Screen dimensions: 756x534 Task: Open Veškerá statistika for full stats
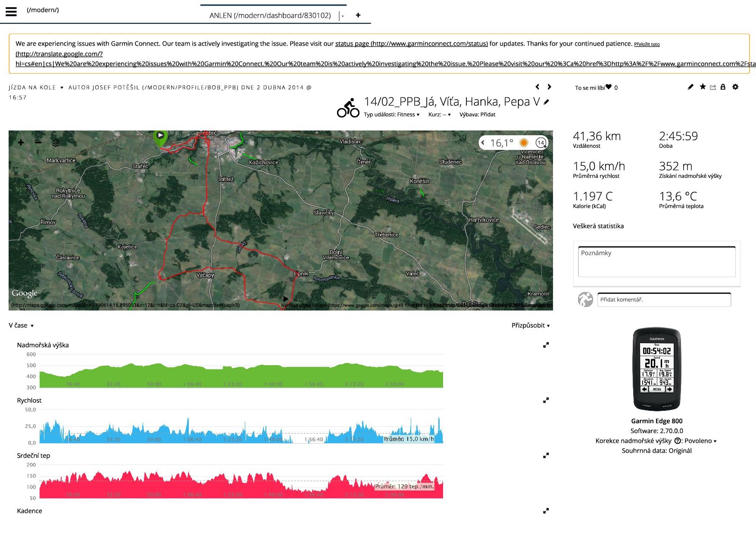tap(598, 226)
